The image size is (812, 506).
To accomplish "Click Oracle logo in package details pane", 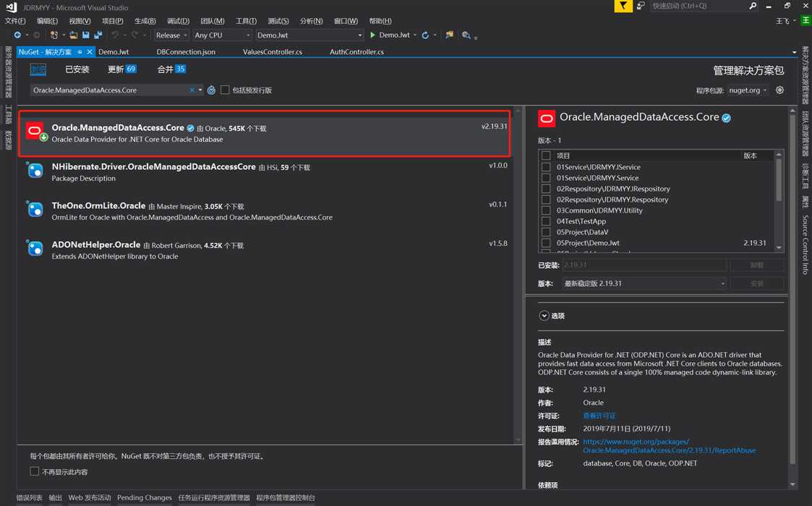I will [547, 119].
